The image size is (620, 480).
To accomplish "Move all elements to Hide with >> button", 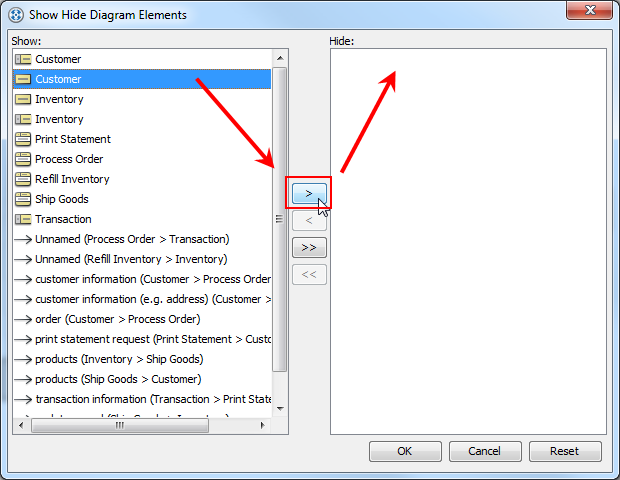I will tap(309, 248).
